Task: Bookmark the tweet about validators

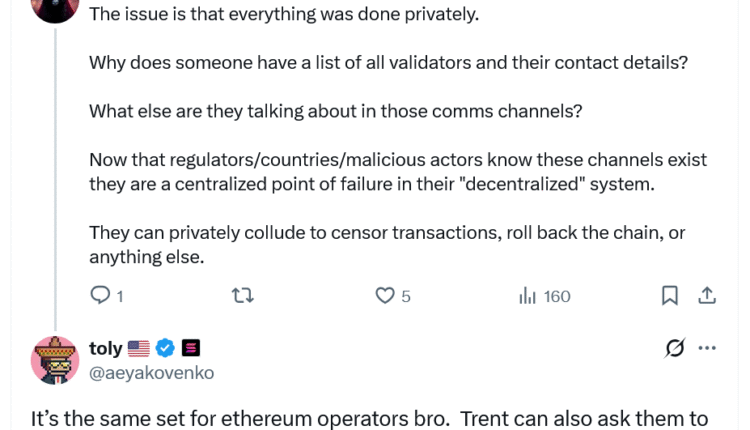Action: pos(670,295)
